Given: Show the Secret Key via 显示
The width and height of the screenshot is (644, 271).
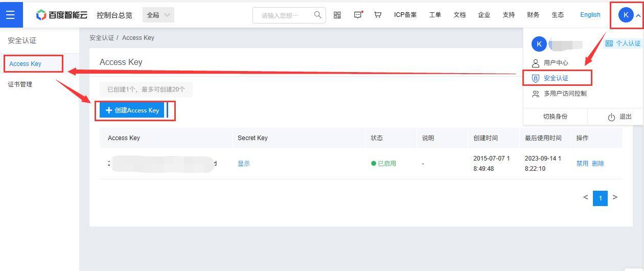Looking at the screenshot, I should 244,164.
